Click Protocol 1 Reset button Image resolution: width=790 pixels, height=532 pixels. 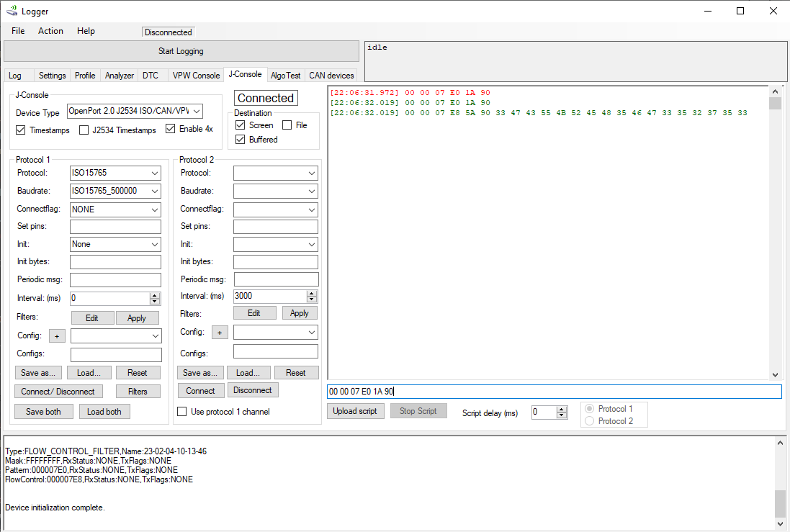138,373
